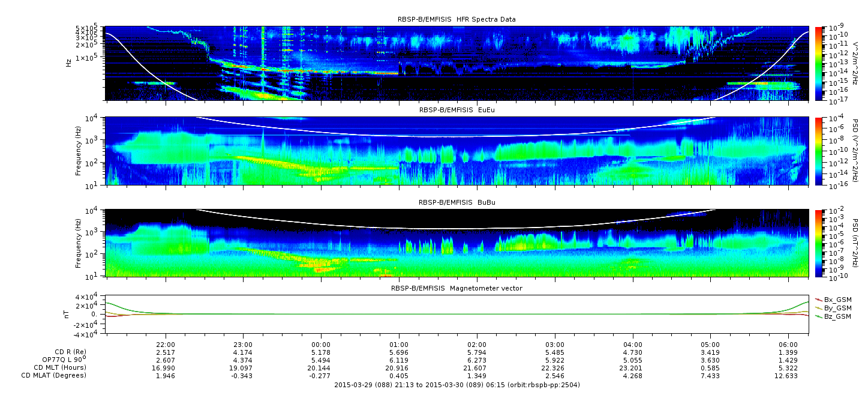The height and width of the screenshot is (395, 868).
Task: Click the 'CD MLAT (Degrees)' row label
Action: [55, 376]
